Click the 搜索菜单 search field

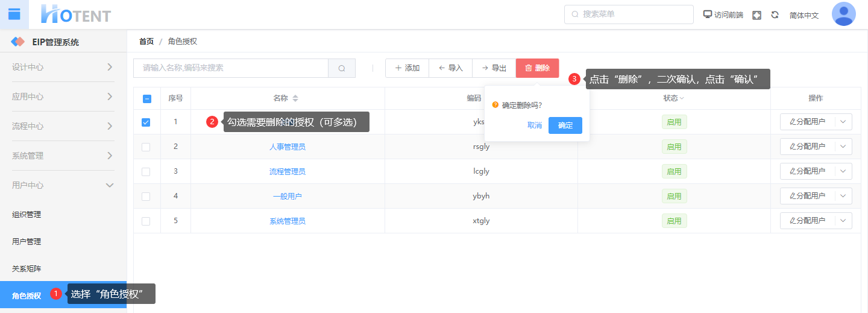(x=629, y=14)
